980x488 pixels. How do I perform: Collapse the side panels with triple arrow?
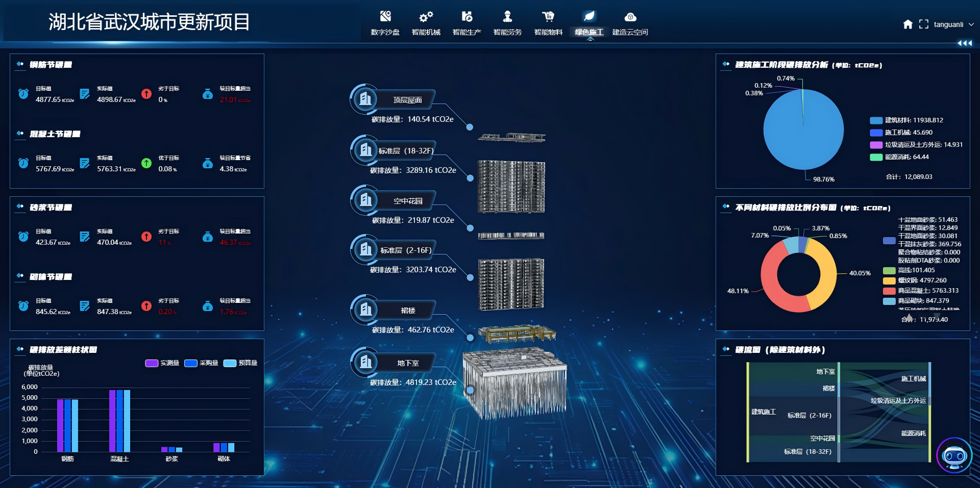(x=964, y=43)
